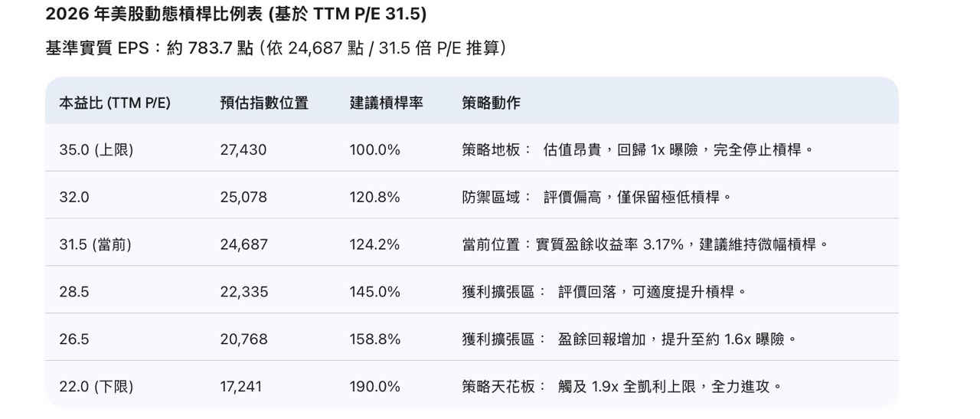The height and width of the screenshot is (419, 980).
Task: Click the 本益比 (TTM P/E) column header
Action: tap(115, 103)
